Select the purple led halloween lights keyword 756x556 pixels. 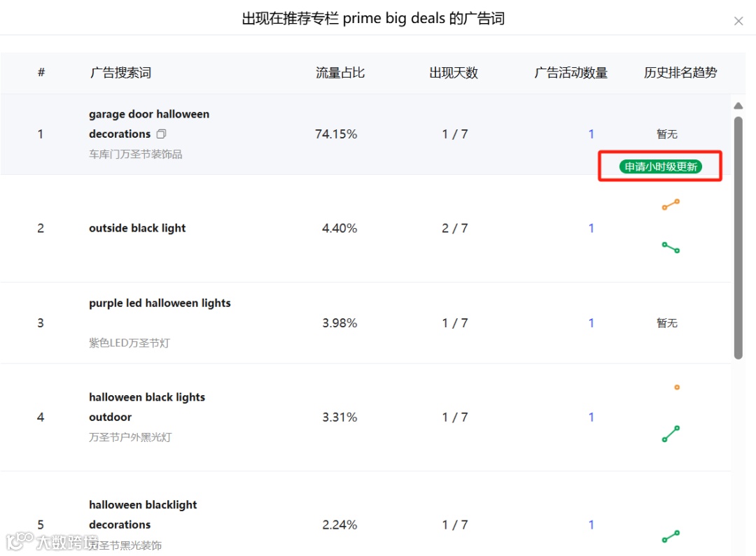pyautogui.click(x=160, y=303)
